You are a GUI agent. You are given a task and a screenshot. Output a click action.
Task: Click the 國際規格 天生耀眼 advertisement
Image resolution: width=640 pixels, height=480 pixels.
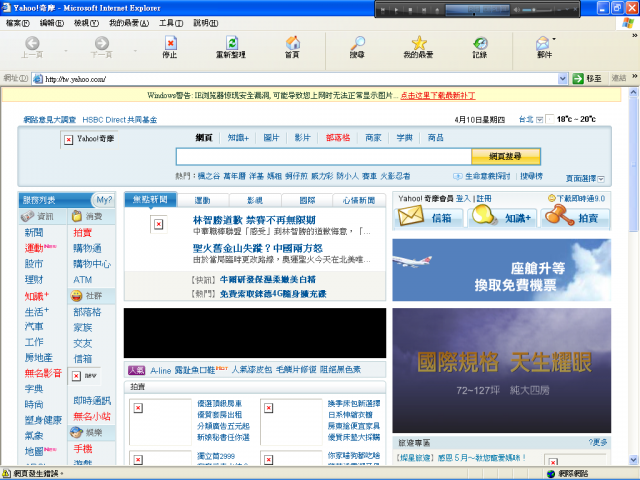[502, 371]
